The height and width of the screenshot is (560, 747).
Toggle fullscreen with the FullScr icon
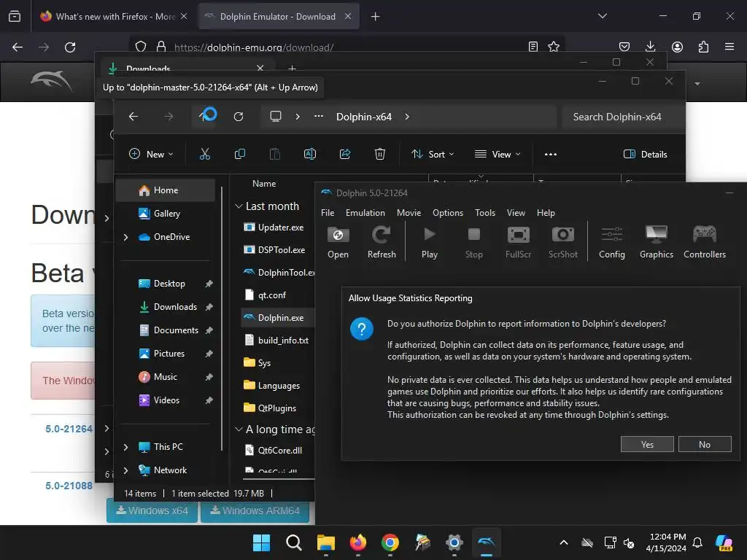(519, 242)
